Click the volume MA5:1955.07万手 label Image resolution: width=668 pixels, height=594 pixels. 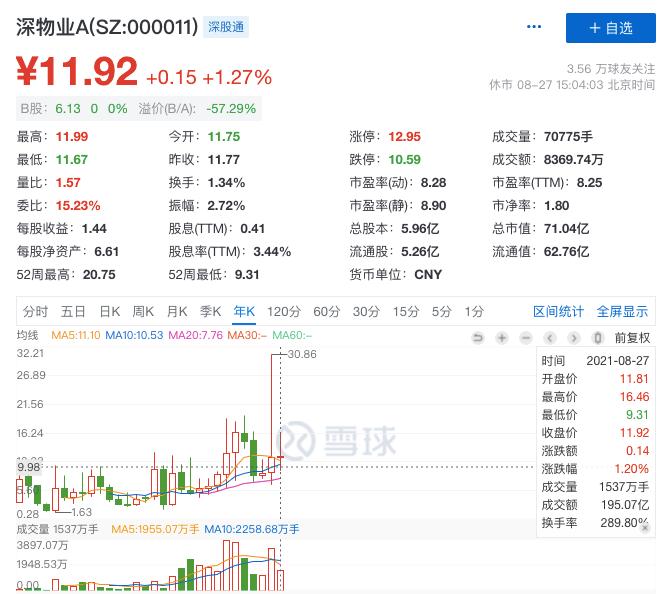155,529
